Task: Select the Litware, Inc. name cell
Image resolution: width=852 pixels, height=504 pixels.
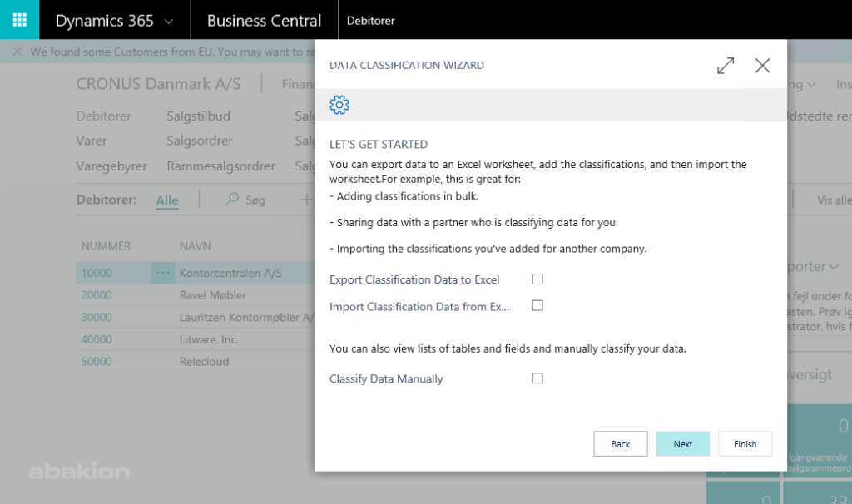Action: (x=209, y=339)
